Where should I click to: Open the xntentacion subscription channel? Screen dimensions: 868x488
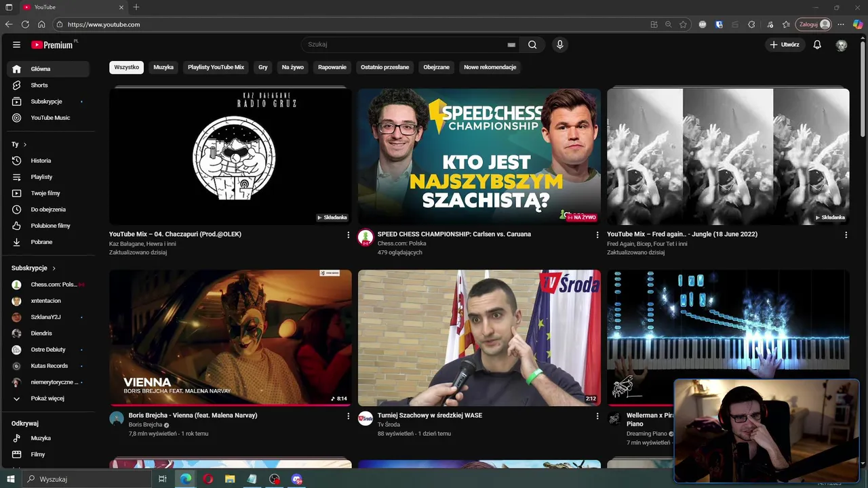pyautogui.click(x=47, y=301)
